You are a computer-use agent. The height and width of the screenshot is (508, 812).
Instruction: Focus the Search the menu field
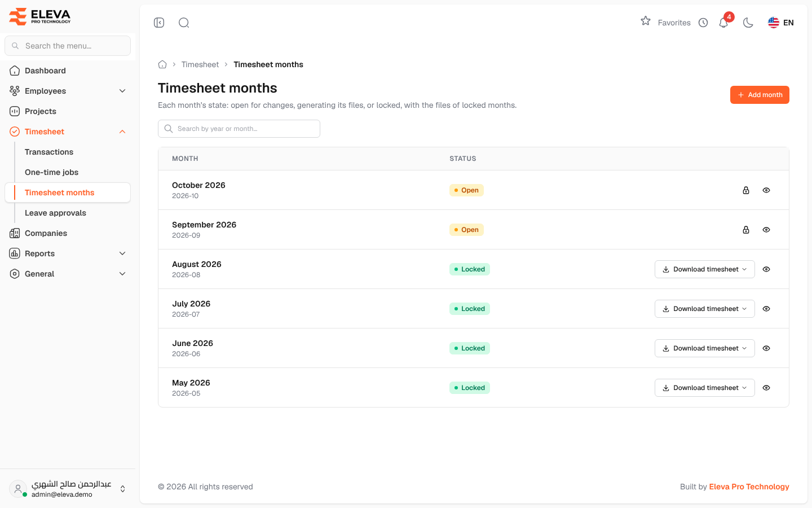[x=68, y=46]
